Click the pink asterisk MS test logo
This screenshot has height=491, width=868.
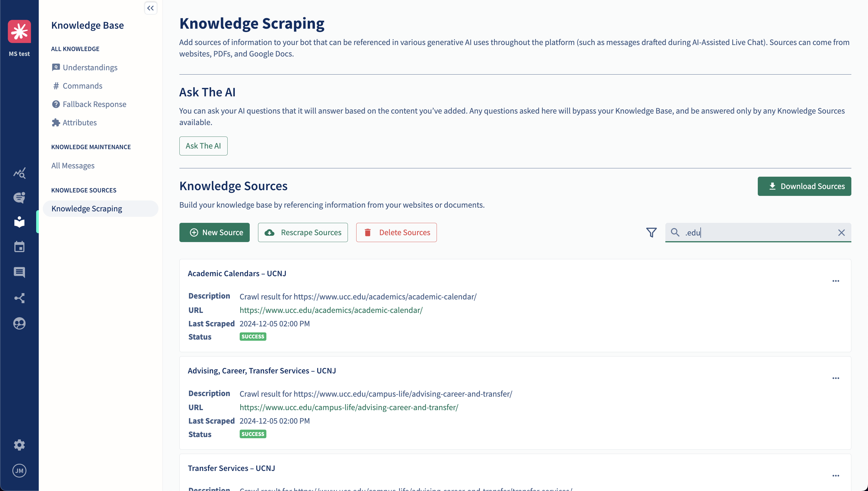pos(19,31)
